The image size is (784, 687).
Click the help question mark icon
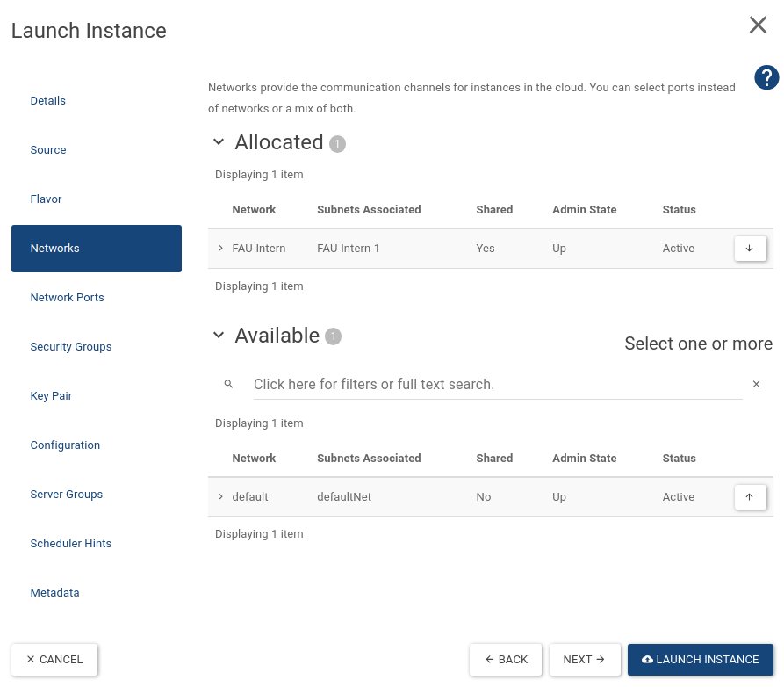(x=766, y=78)
